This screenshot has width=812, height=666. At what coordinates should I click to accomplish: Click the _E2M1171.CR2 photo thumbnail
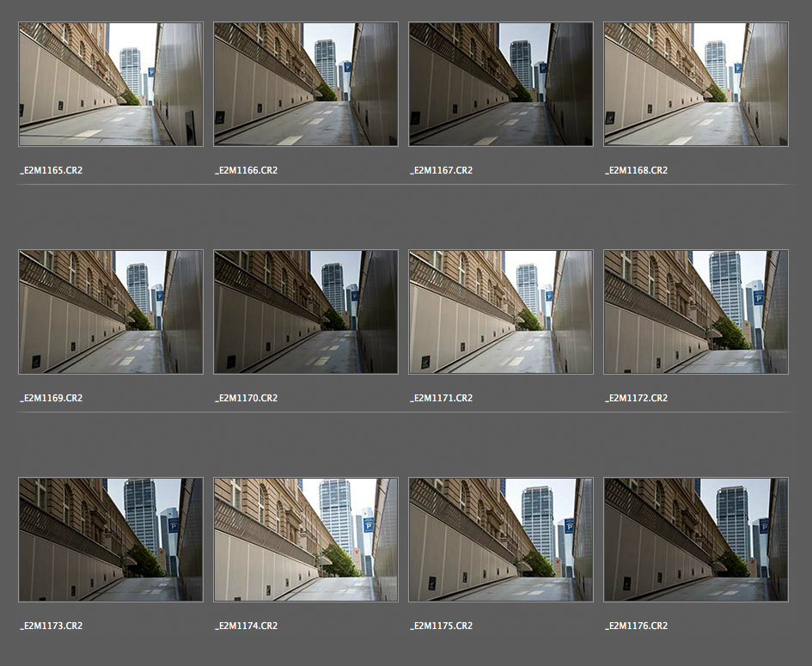tap(501, 312)
